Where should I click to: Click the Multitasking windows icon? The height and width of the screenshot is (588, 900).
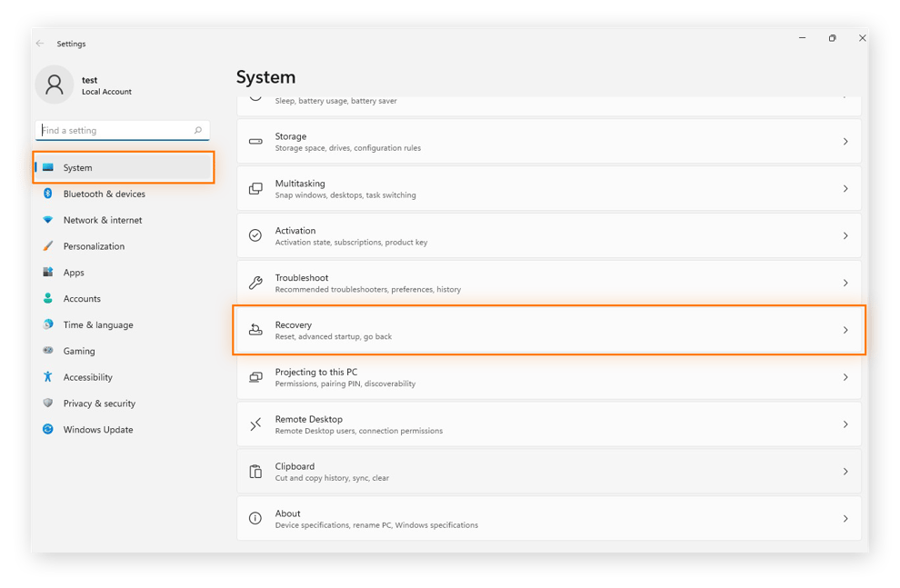(255, 189)
